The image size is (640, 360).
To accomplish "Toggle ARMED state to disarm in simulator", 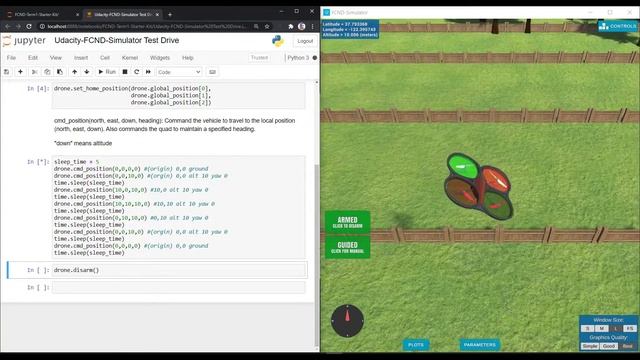I will (x=347, y=222).
